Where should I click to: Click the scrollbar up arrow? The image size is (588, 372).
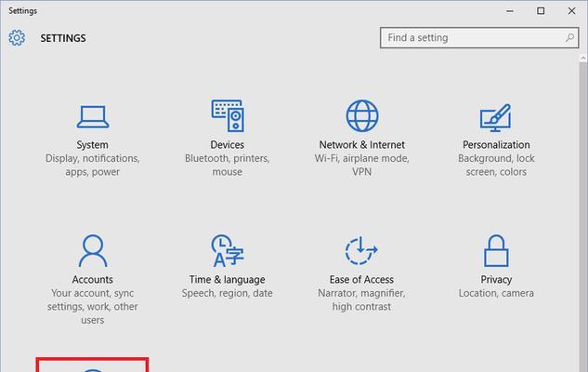point(583,59)
